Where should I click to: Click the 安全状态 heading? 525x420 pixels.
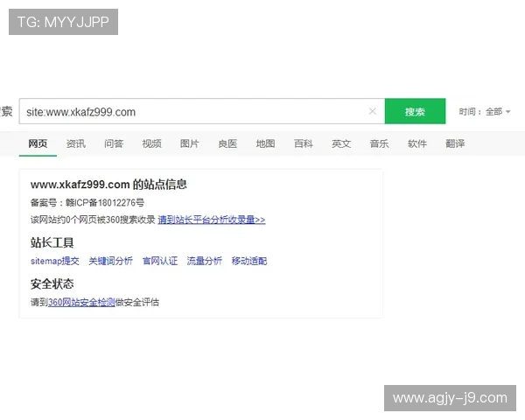(52, 284)
